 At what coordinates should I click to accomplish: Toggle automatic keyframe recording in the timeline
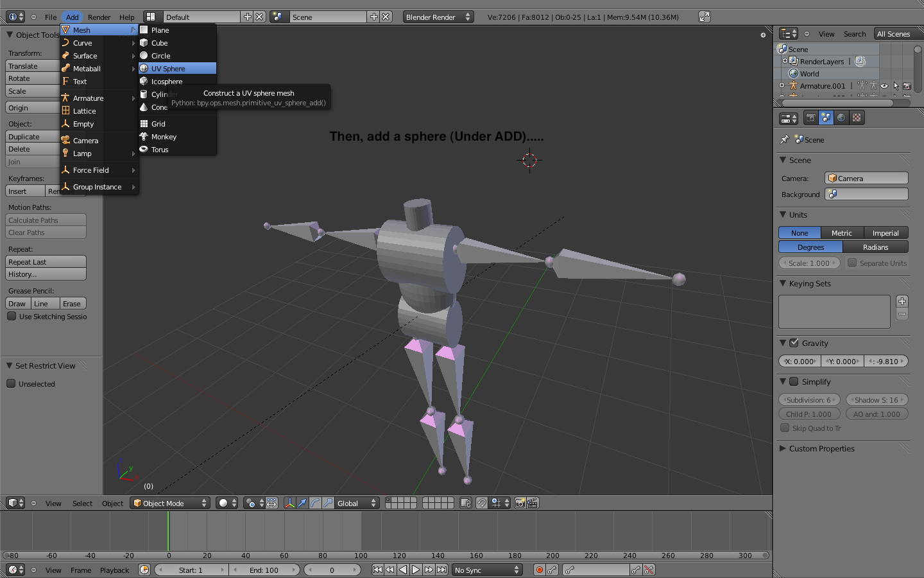pos(539,570)
